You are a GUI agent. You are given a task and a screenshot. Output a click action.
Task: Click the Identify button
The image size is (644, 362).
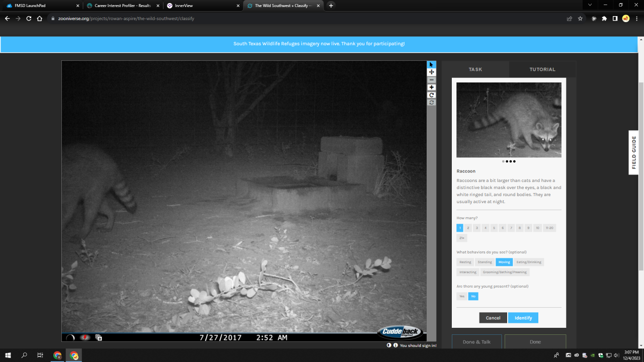(x=523, y=318)
